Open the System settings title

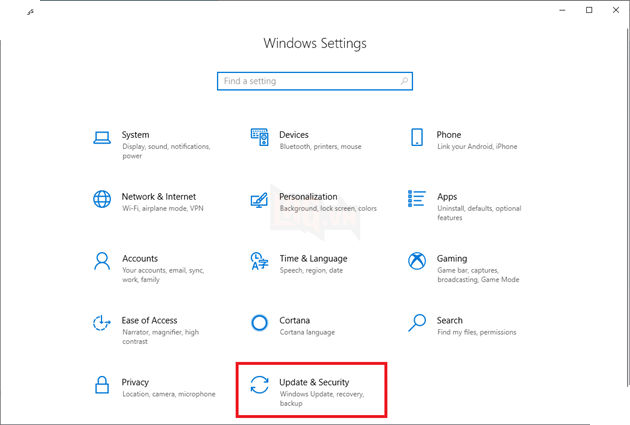tap(135, 135)
